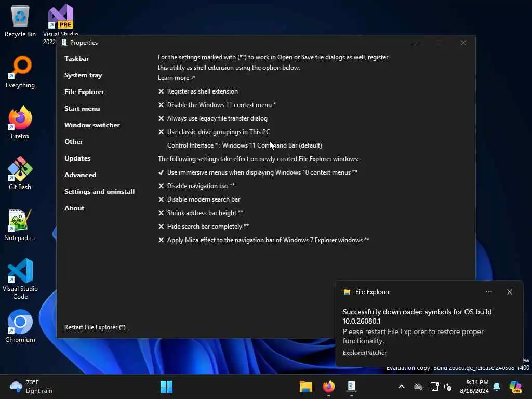Viewport: 532px width, 399px height.
Task: Click the ExplorerPatcher Properties taskbar icon
Action: click(x=352, y=387)
